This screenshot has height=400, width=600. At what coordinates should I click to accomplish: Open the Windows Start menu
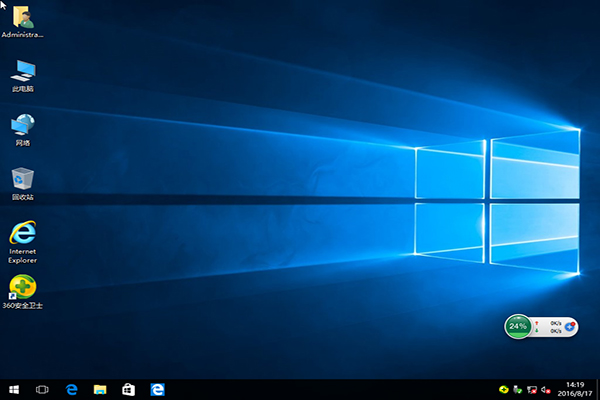pyautogui.click(x=14, y=388)
